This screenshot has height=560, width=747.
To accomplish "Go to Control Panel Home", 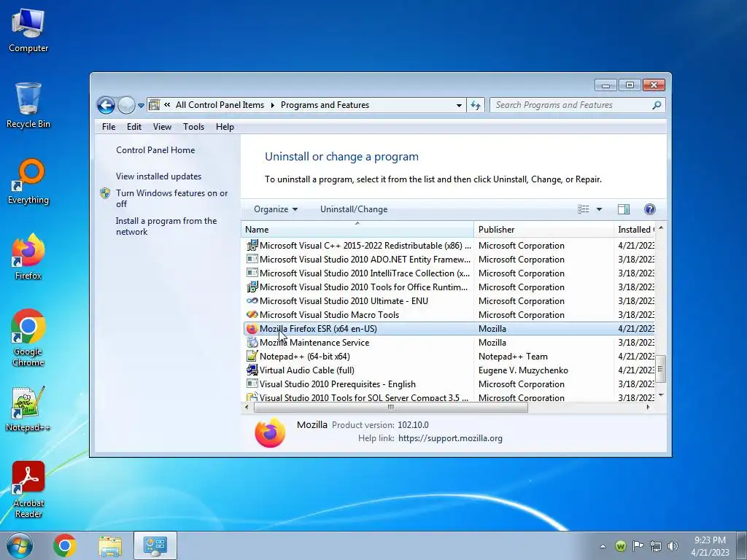I will coord(155,150).
